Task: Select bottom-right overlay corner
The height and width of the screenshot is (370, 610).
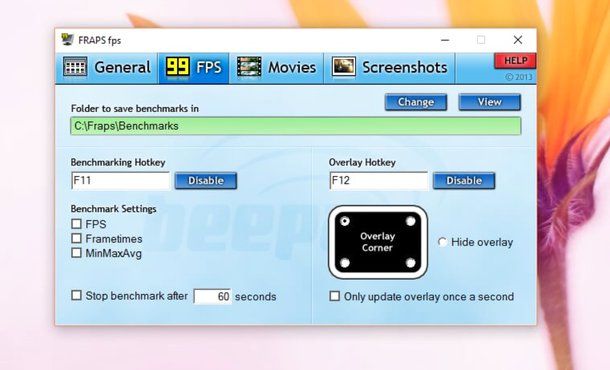Action: 410,263
